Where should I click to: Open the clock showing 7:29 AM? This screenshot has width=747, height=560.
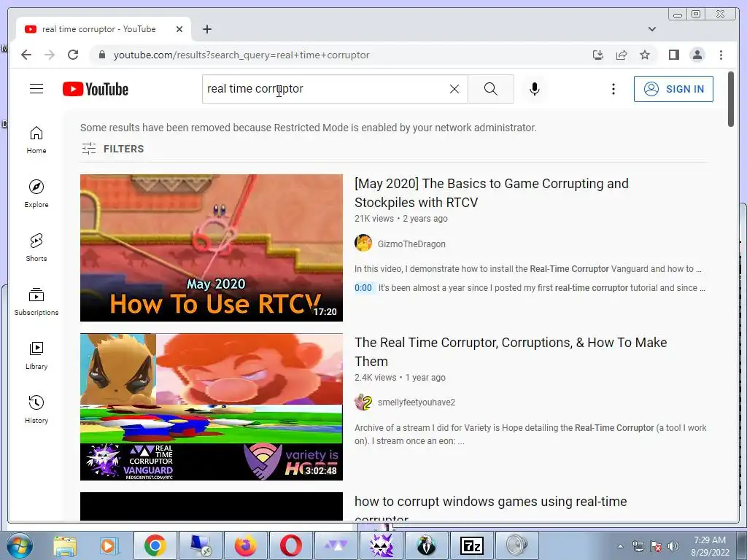point(710,546)
